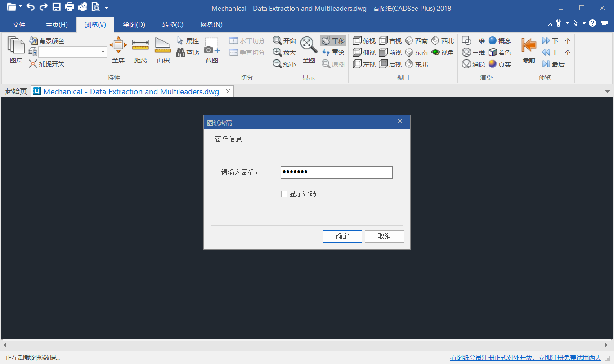Select the 面积 area measurement tool
This screenshot has height=364, width=614.
162,49
